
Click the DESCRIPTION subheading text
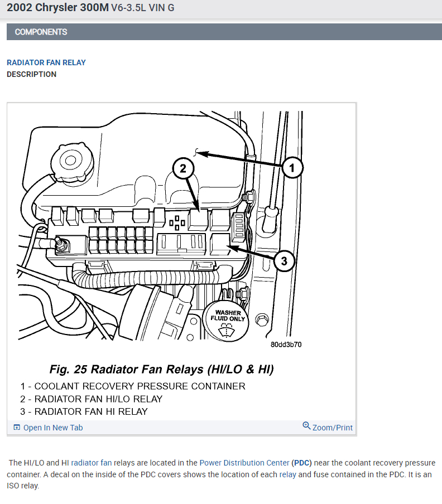[x=31, y=74]
